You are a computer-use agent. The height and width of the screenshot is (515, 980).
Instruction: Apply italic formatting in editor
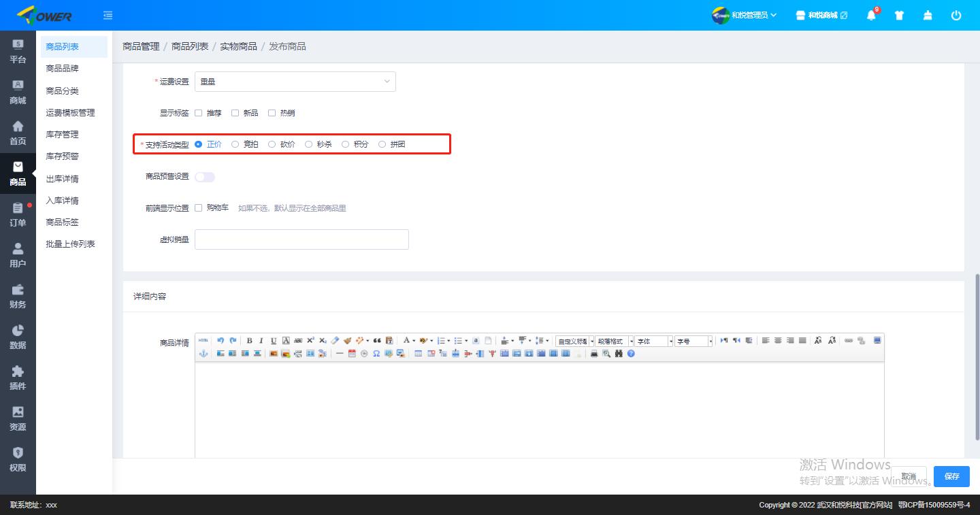[261, 340]
